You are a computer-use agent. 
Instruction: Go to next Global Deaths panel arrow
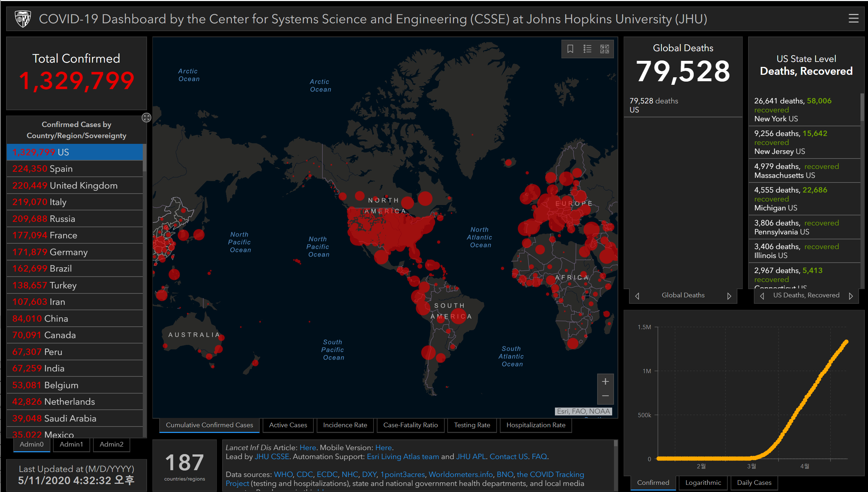point(729,296)
